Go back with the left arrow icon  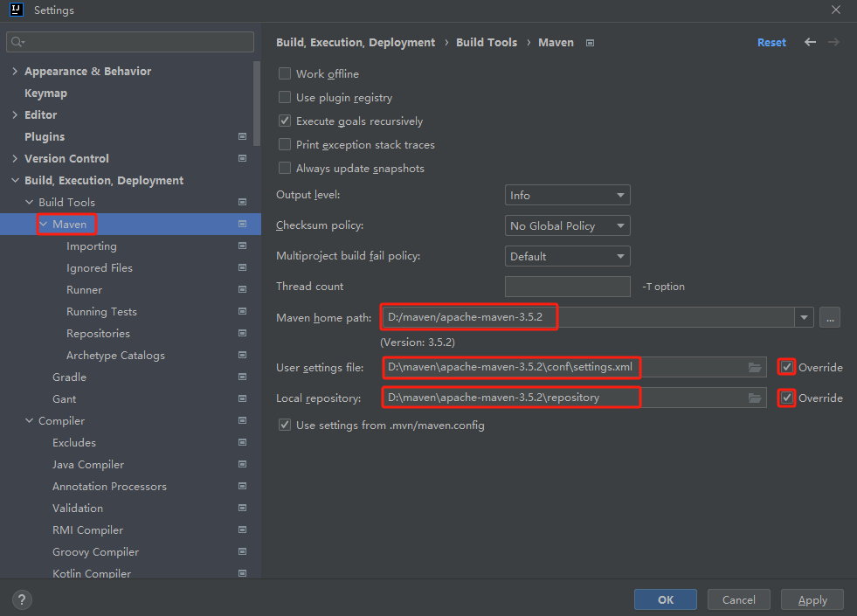pos(810,42)
